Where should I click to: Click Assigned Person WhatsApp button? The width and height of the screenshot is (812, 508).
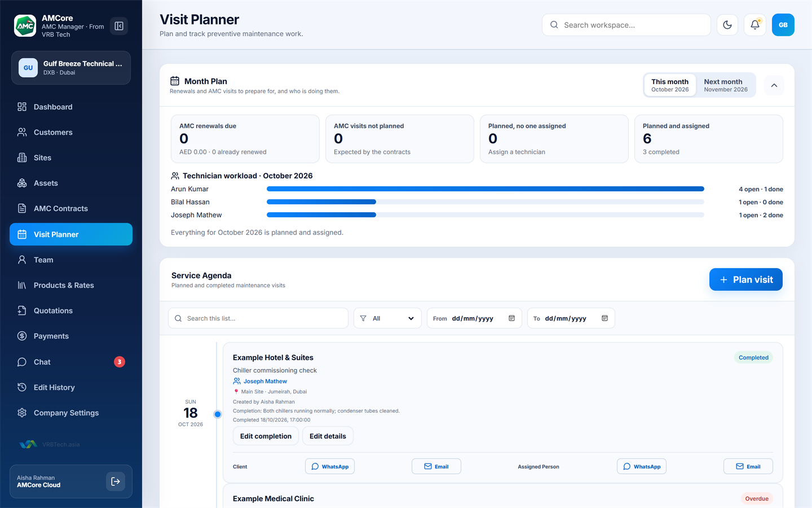tap(642, 466)
